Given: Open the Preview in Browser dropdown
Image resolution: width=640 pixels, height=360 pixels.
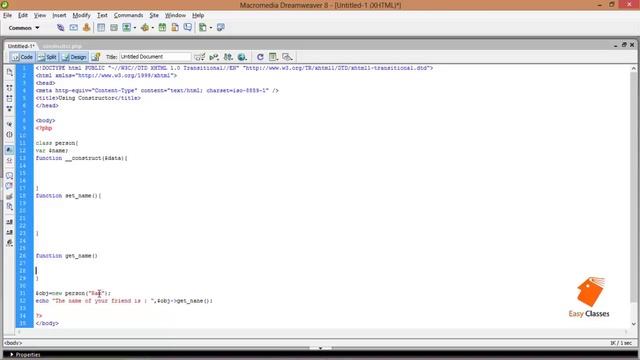Looking at the screenshot, I should tap(242, 57).
